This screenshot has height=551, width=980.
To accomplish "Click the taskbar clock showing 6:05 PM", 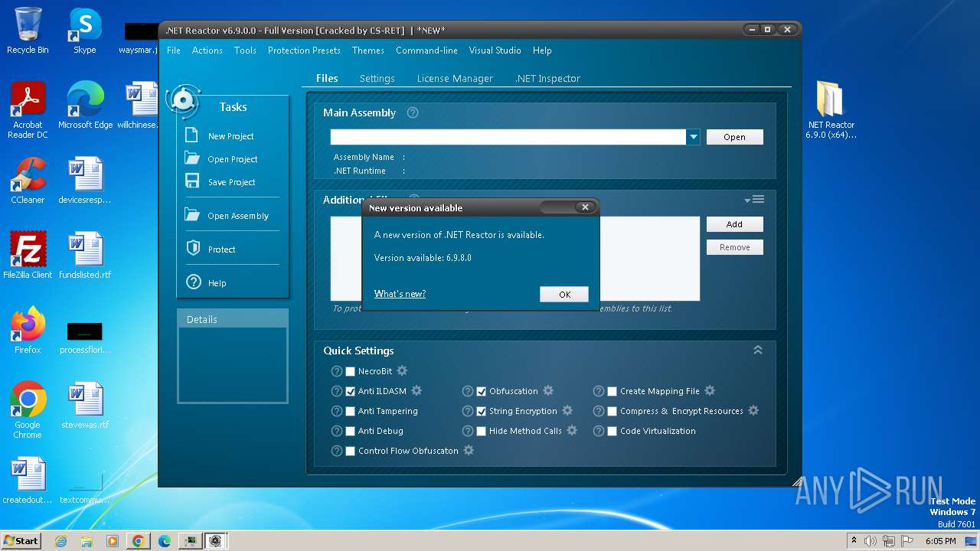I will coord(940,541).
